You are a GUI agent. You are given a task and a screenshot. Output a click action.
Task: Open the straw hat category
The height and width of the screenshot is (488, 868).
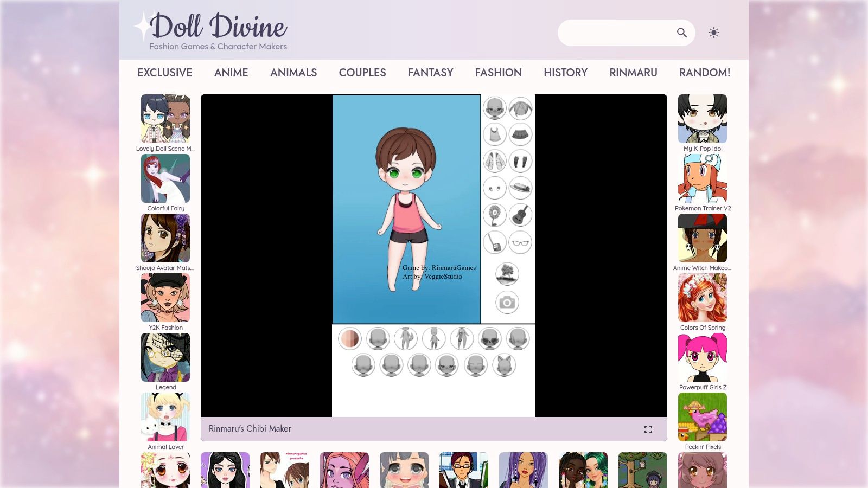[520, 188]
